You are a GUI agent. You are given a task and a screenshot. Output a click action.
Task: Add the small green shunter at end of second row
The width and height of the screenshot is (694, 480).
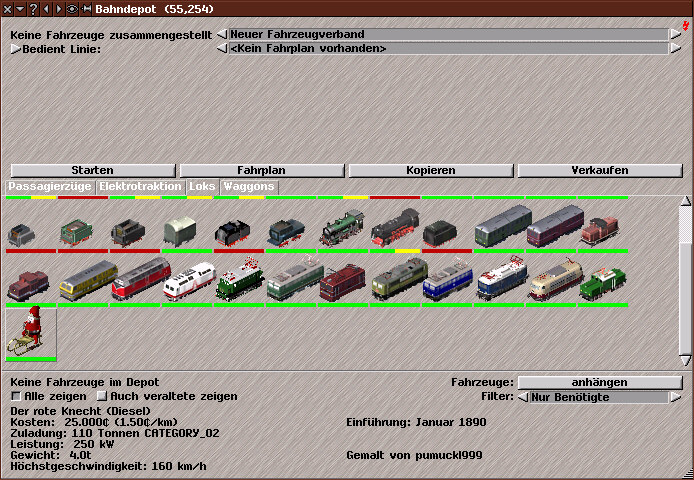tap(603, 281)
